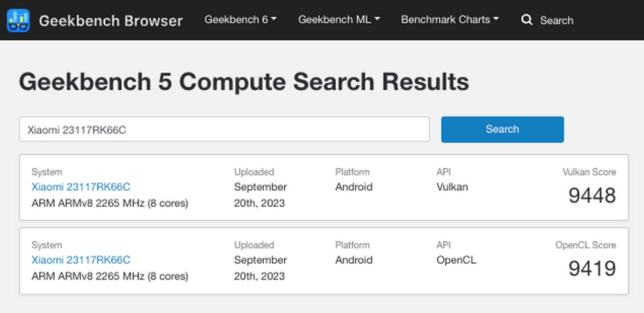Open the Xiaomi 23117RK66C Vulkan result link
Viewport: 644px width, 313px height.
click(80, 187)
